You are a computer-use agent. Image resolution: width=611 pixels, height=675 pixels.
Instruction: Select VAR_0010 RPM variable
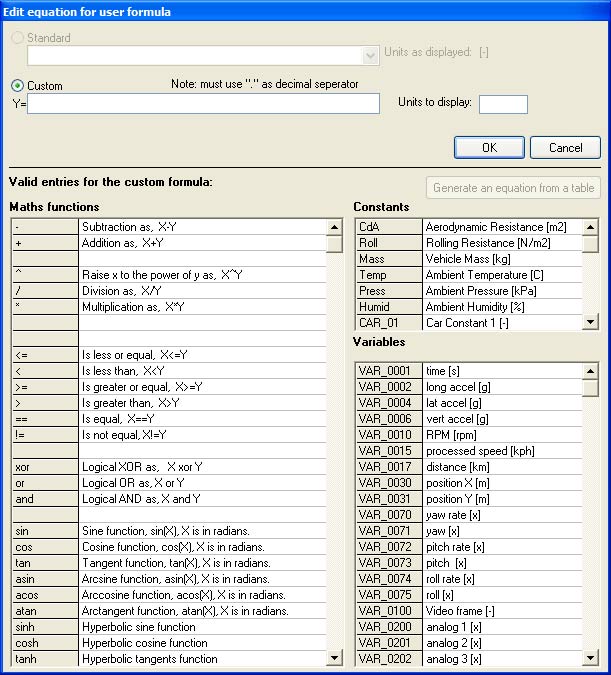coord(388,435)
